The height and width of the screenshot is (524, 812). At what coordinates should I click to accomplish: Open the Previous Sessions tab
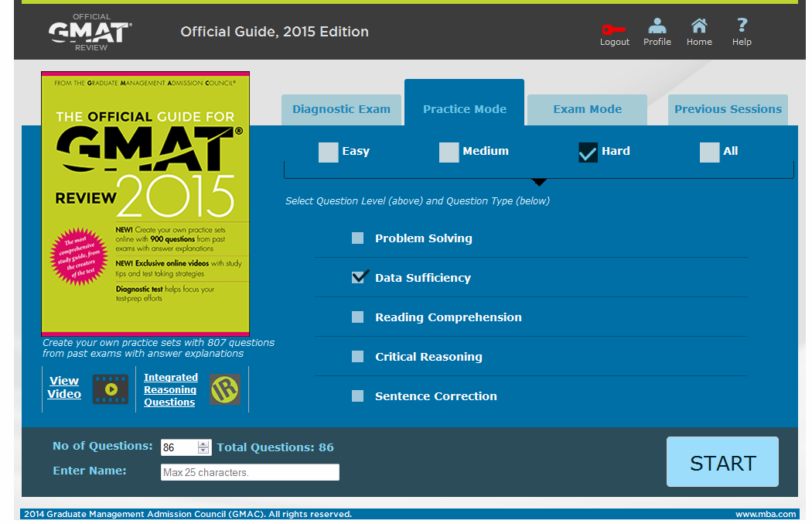point(728,109)
